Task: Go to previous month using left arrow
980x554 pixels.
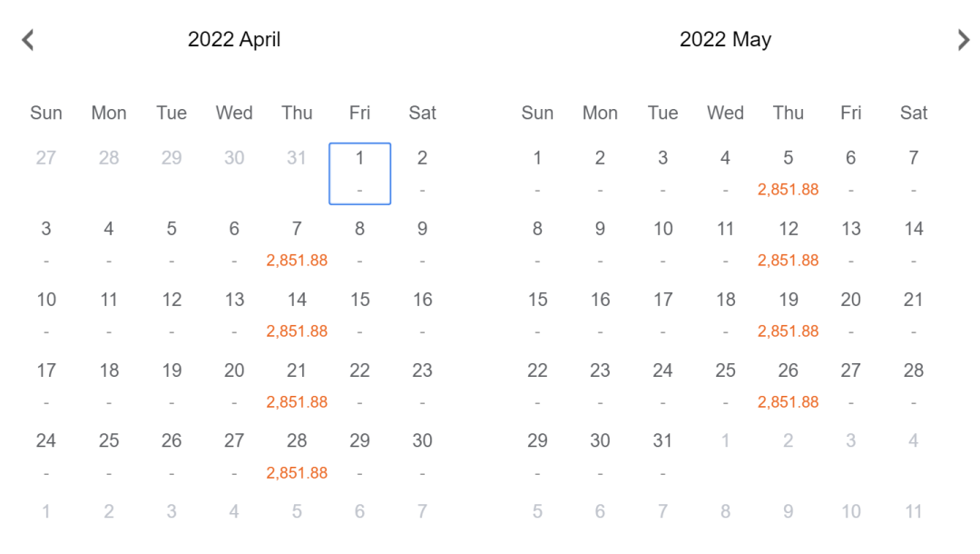Action: 27,40
